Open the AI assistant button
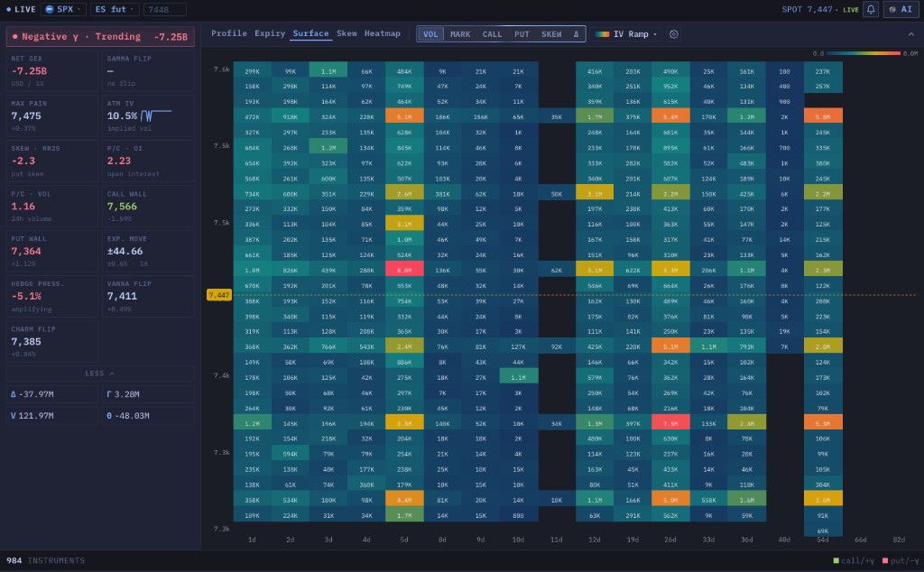Screen dimensions: 924x572 click(901, 9)
